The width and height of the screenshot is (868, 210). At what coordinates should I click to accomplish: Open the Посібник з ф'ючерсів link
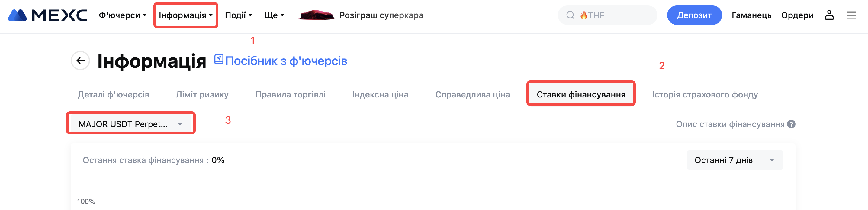coord(286,61)
